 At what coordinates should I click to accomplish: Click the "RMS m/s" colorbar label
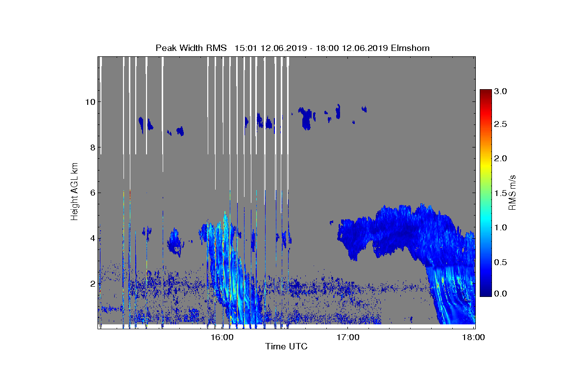pos(512,192)
